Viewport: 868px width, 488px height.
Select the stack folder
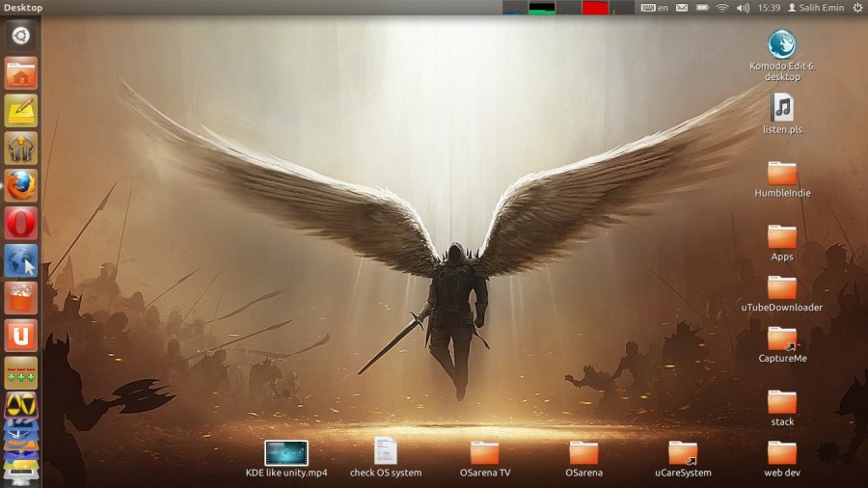pyautogui.click(x=782, y=408)
